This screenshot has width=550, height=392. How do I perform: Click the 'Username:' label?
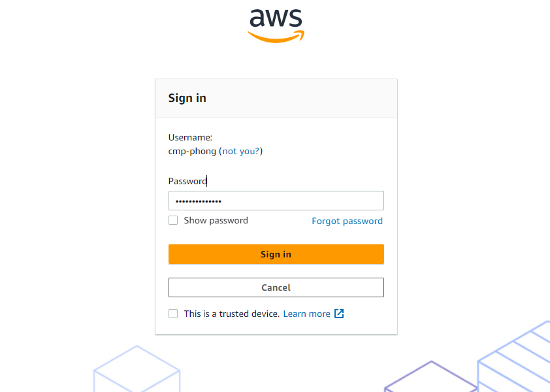pyautogui.click(x=190, y=137)
